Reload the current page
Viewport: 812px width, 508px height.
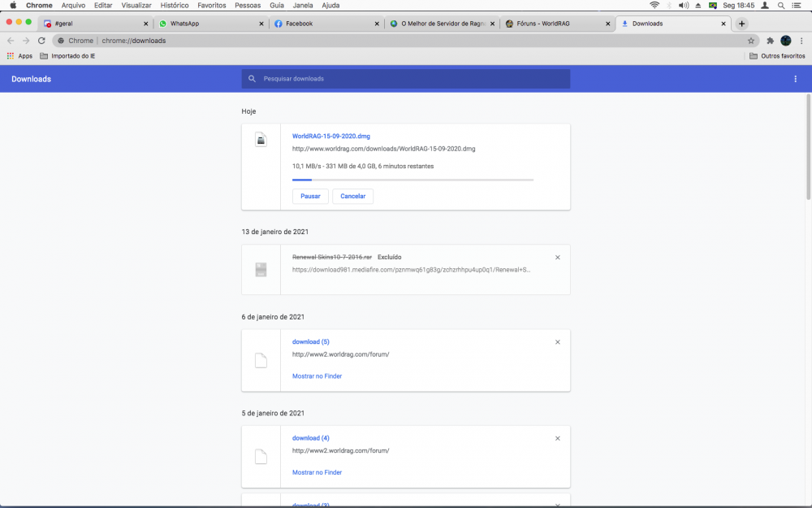point(41,41)
